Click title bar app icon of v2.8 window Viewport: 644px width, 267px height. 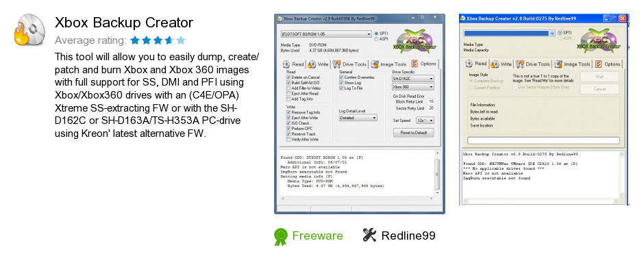click(462, 18)
